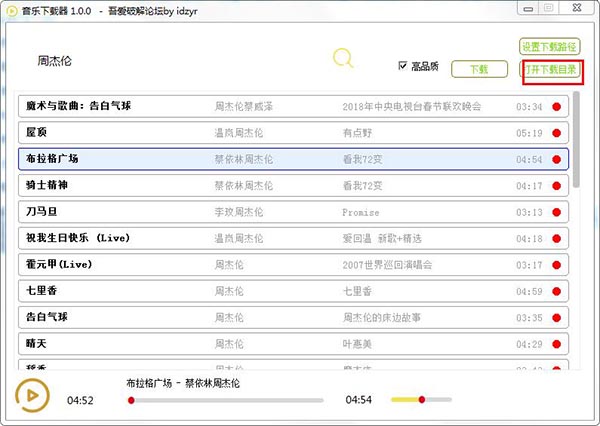The height and width of the screenshot is (426, 600).
Task: Play the song with the gold play button
Action: tap(32, 395)
